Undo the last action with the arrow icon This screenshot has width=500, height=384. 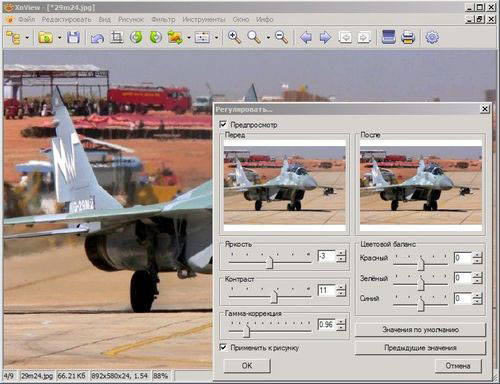point(97,38)
